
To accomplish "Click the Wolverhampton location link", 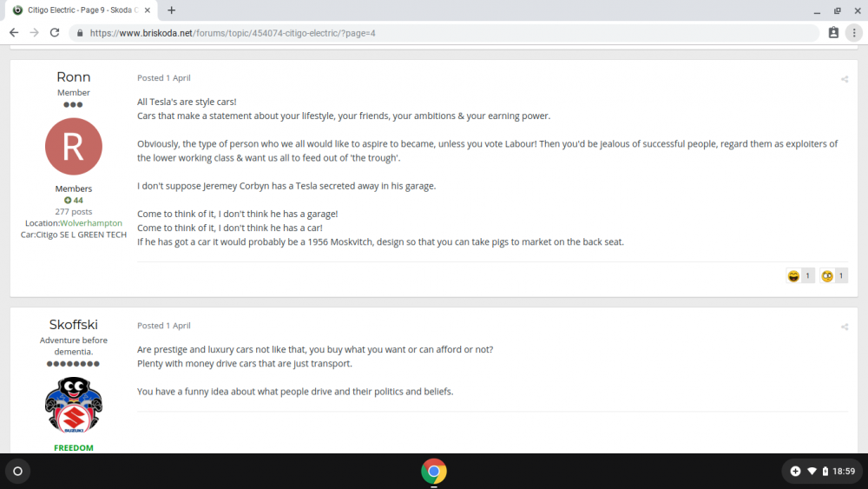I will pyautogui.click(x=91, y=222).
